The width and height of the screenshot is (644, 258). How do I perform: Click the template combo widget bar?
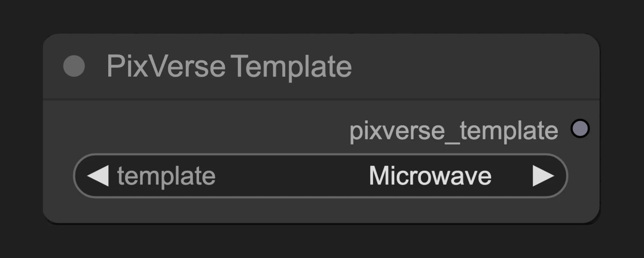(320, 176)
